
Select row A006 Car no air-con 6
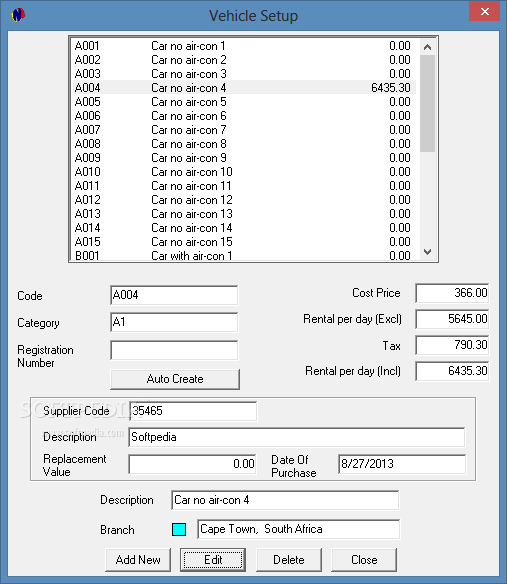point(244,116)
